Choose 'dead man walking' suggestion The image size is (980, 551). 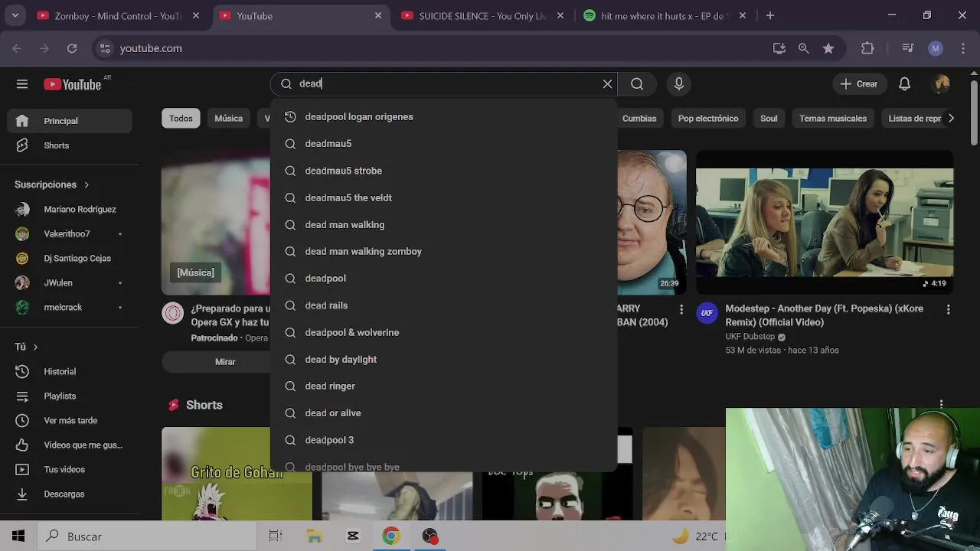[443, 224]
